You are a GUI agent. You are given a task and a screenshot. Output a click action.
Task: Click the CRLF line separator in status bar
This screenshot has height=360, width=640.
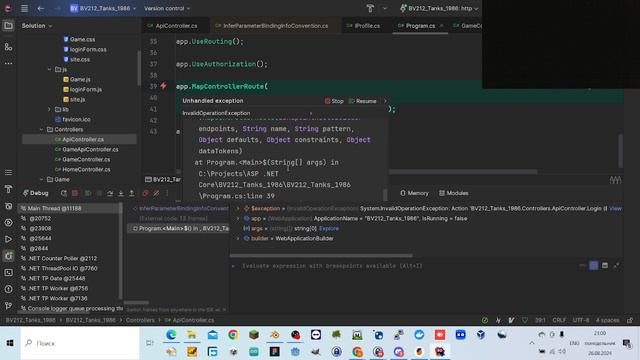click(559, 320)
